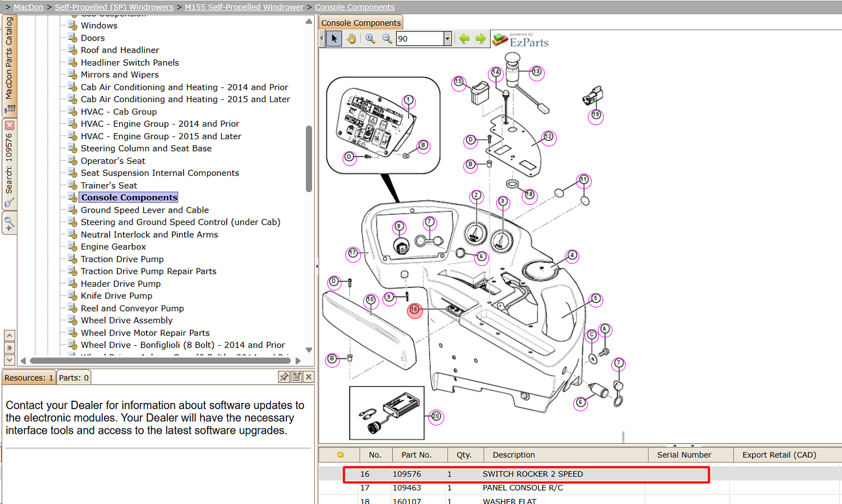This screenshot has width=842, height=504.
Task: Switch to the Search: 109576 tab
Action: pyautogui.click(x=10, y=163)
